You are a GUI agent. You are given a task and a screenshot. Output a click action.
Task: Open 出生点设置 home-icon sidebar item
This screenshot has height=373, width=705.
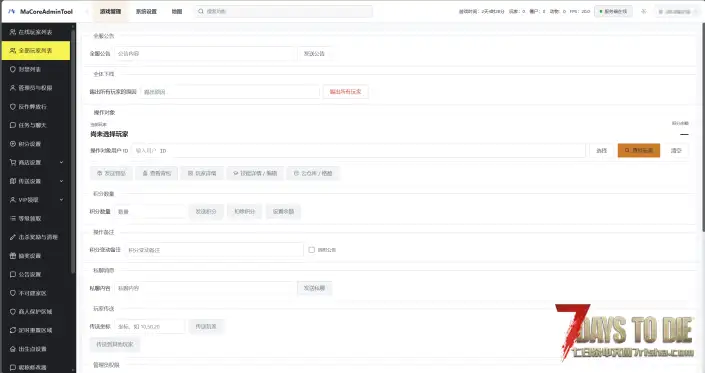pyautogui.click(x=36, y=349)
